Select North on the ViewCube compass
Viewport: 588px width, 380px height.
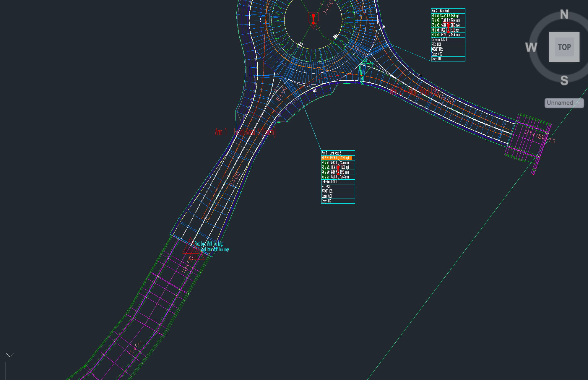[x=564, y=14]
